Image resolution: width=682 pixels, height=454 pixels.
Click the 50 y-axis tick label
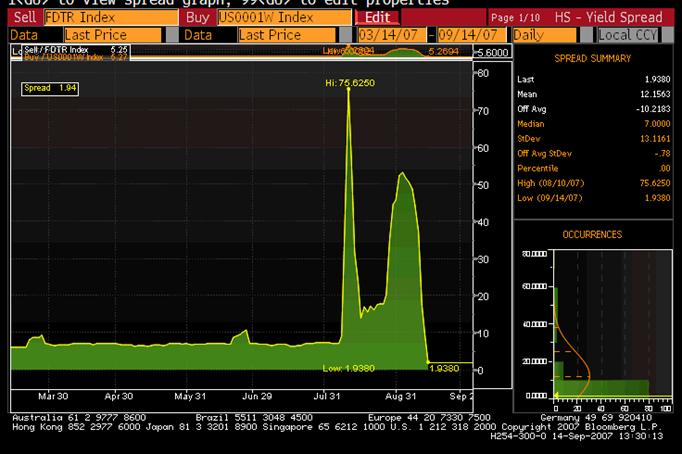pyautogui.click(x=483, y=185)
